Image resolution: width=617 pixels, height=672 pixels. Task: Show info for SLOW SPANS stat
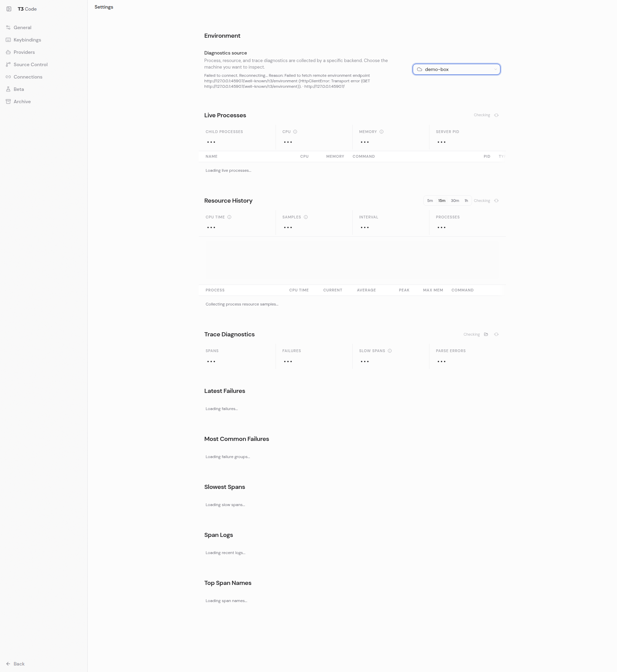click(x=390, y=351)
